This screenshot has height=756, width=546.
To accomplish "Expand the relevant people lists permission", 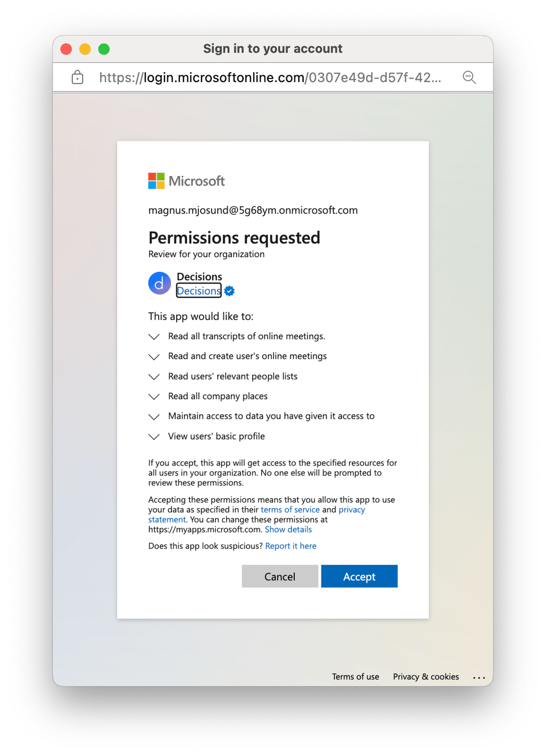I will (x=153, y=377).
